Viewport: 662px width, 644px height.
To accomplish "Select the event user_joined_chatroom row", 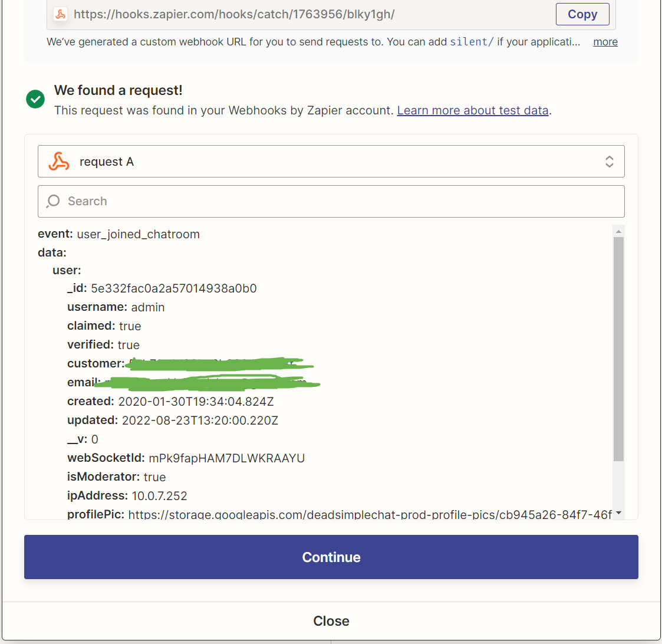I will (118, 234).
